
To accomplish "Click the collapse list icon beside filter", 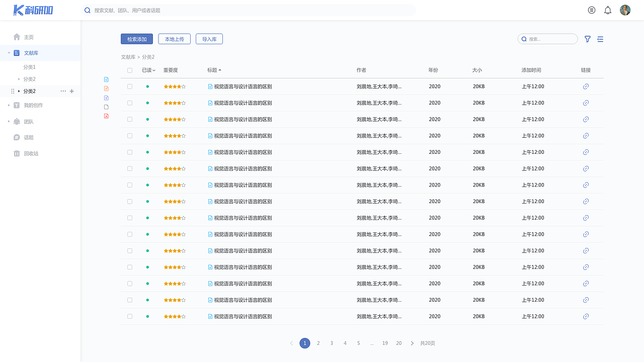I will (x=600, y=39).
